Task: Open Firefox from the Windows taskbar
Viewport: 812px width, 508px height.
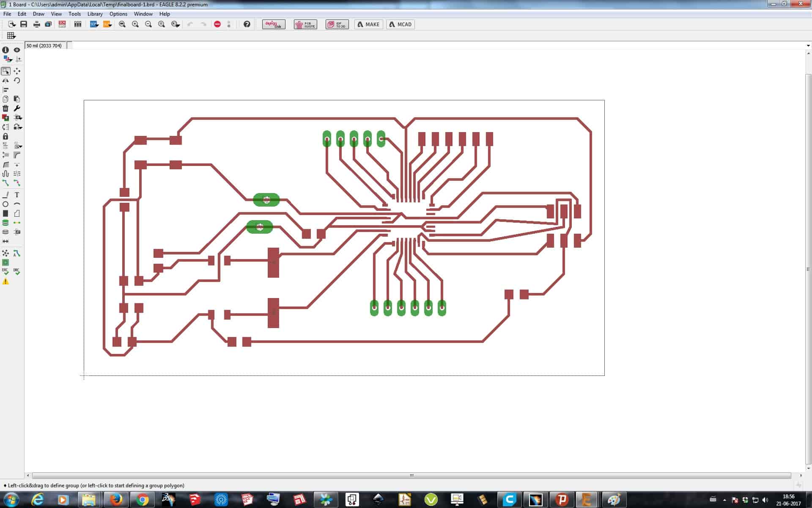Action: point(115,500)
